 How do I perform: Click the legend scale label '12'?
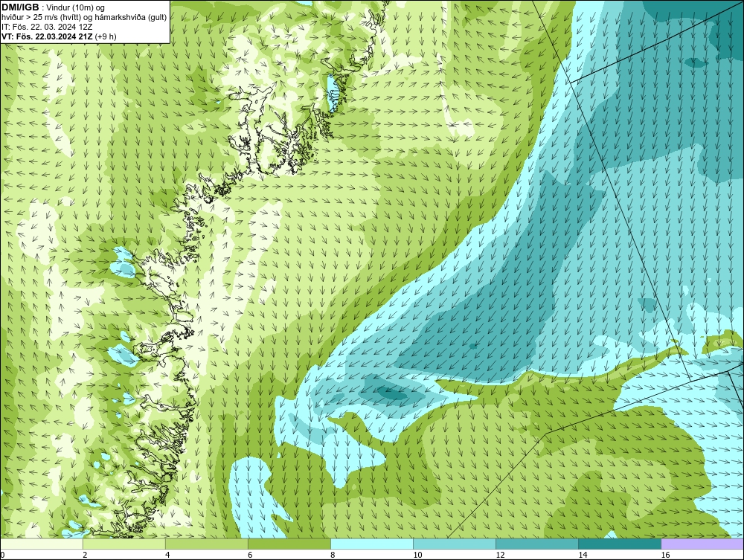coord(500,555)
